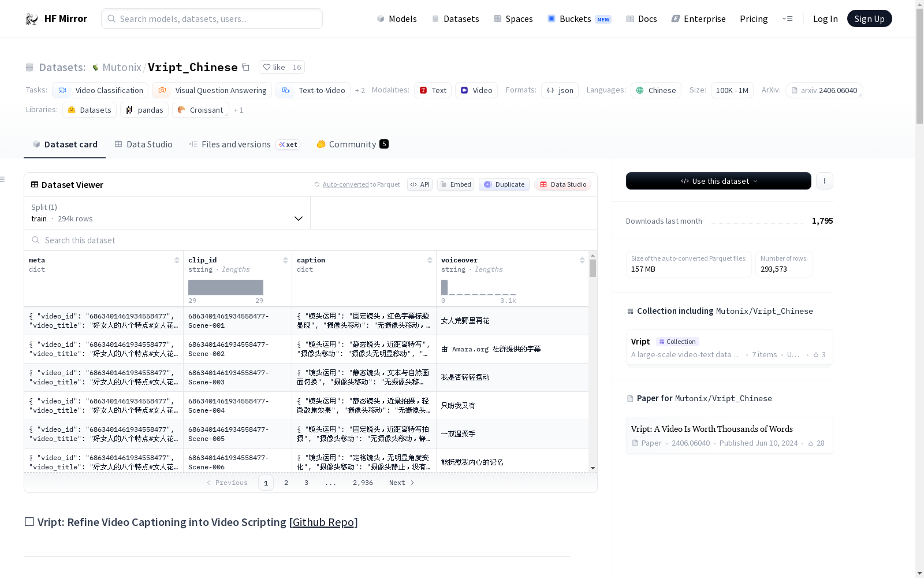Open the Text-to-Video task tag

pos(313,90)
